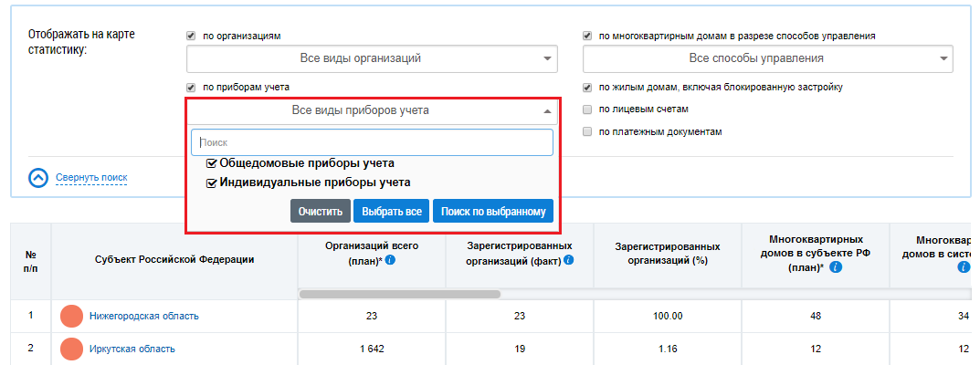This screenshot has height=365, width=980.
Task: Enable the по платежным документам checkbox
Action: click(x=587, y=131)
